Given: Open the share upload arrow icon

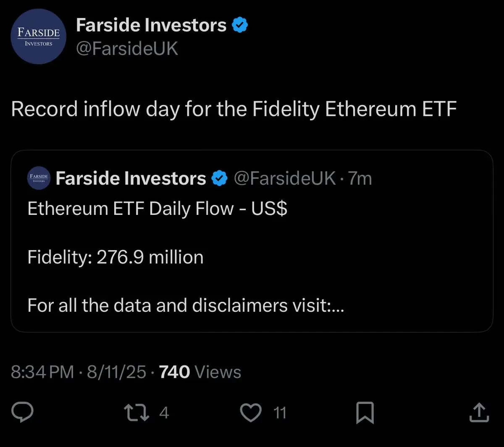Looking at the screenshot, I should pos(479,412).
